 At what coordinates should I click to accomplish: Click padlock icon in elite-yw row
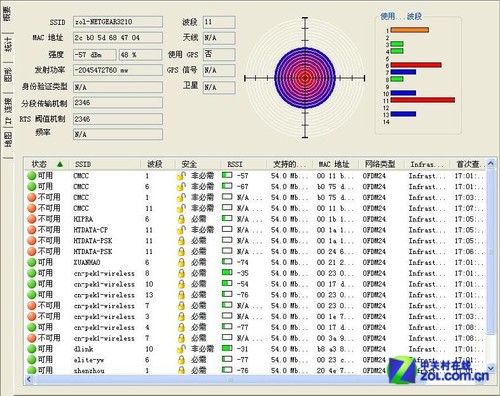point(181,360)
